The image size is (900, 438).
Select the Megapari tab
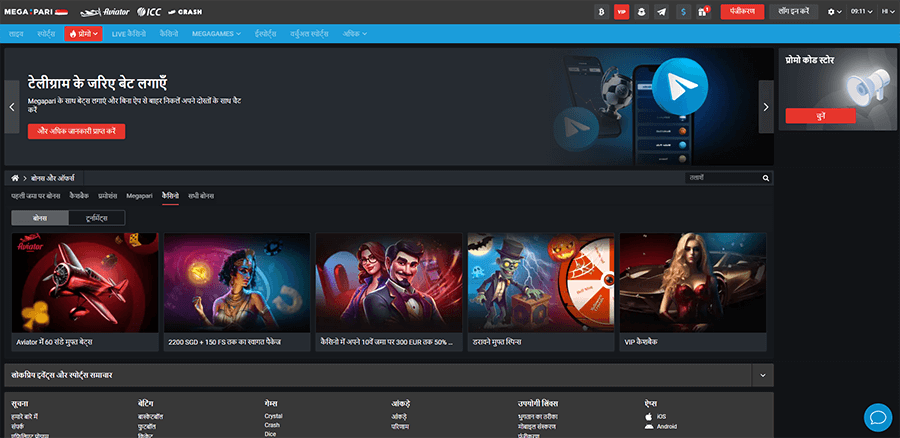139,196
